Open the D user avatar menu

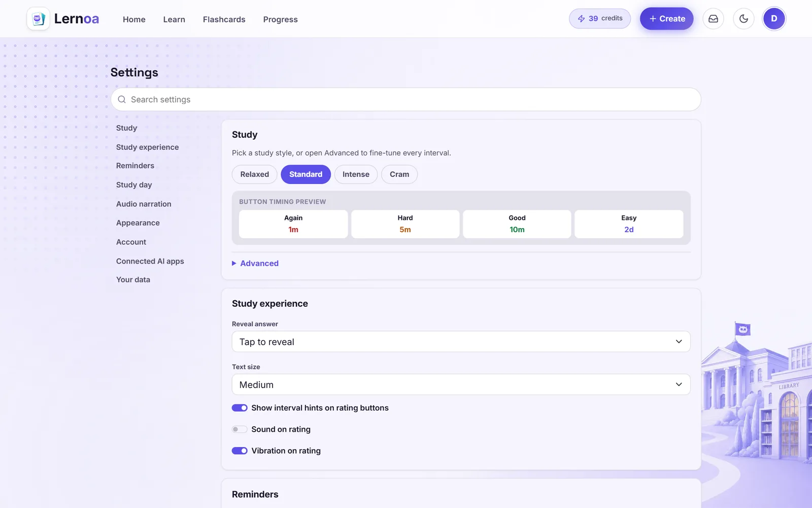coord(774,19)
